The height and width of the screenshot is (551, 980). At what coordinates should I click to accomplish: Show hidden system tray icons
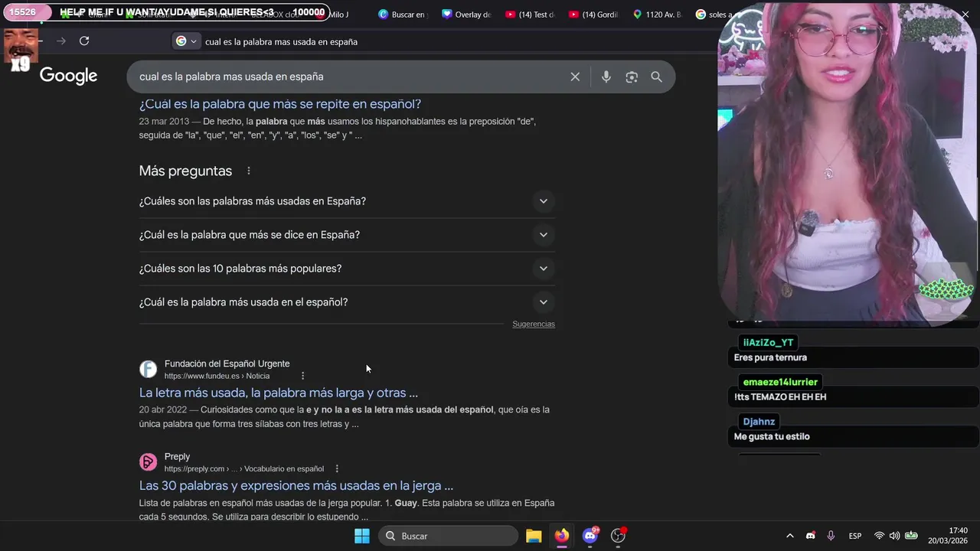coord(790,536)
